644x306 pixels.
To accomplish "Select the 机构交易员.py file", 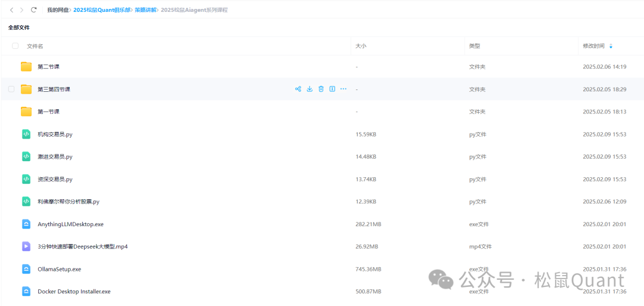I will [x=55, y=134].
